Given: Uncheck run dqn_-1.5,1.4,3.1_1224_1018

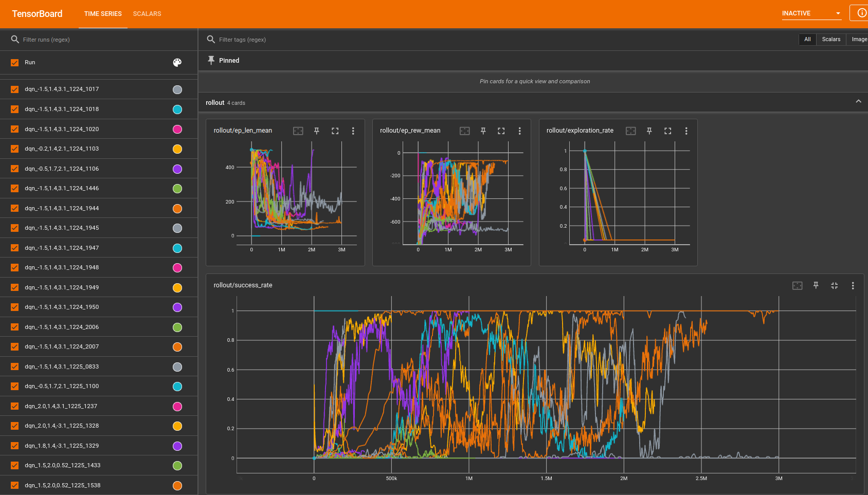Looking at the screenshot, I should 15,109.
